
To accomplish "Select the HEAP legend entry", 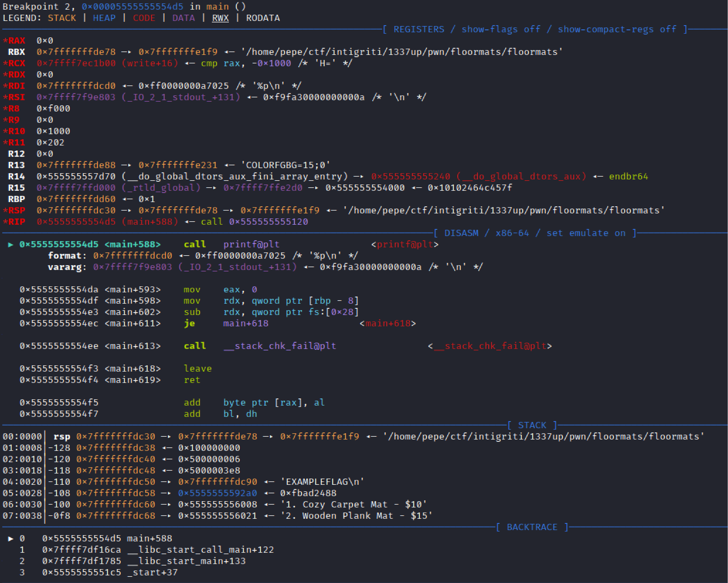I will pyautogui.click(x=104, y=18).
